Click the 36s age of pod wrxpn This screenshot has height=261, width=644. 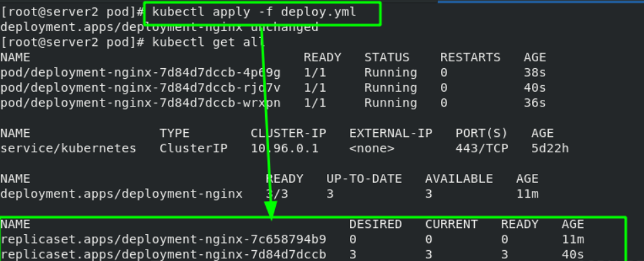[x=535, y=103]
